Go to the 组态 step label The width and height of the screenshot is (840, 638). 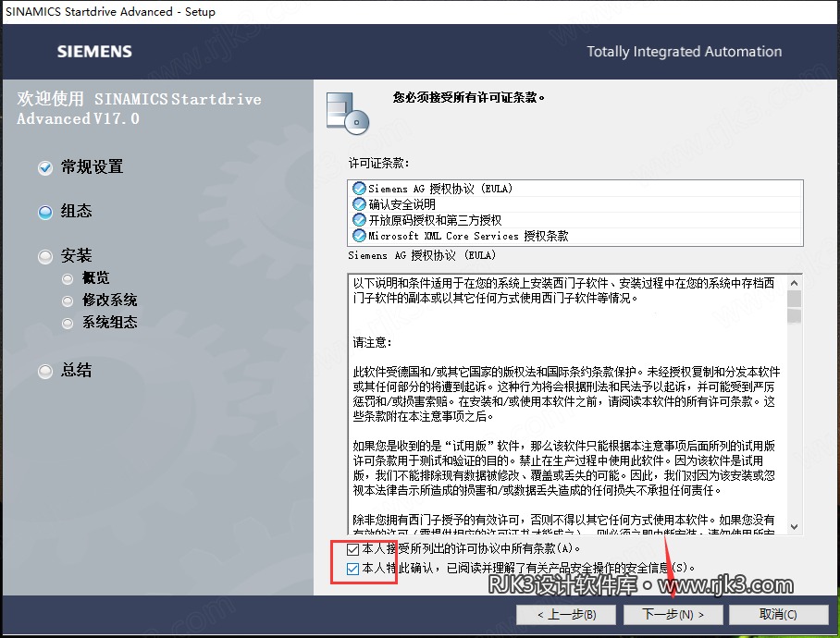[76, 211]
